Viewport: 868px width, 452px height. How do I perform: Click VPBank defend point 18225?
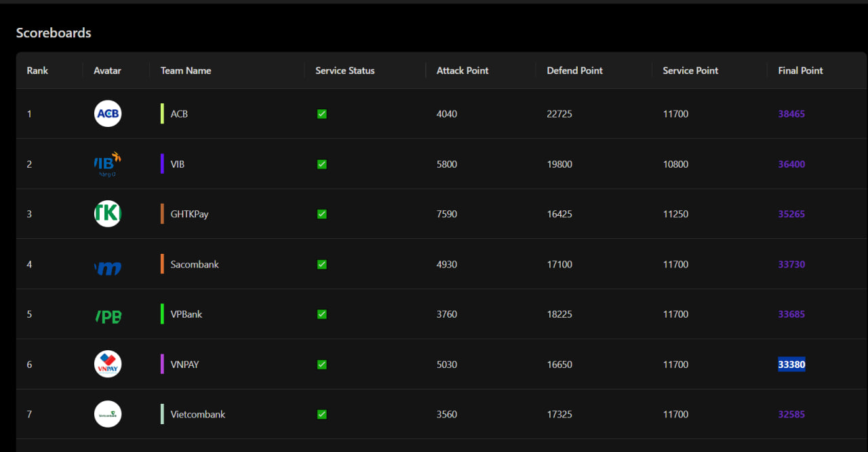pos(559,314)
